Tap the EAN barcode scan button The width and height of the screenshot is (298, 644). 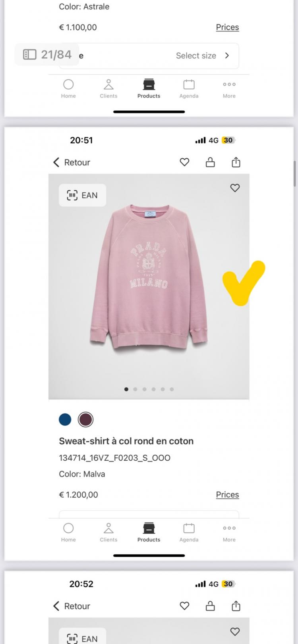82,195
